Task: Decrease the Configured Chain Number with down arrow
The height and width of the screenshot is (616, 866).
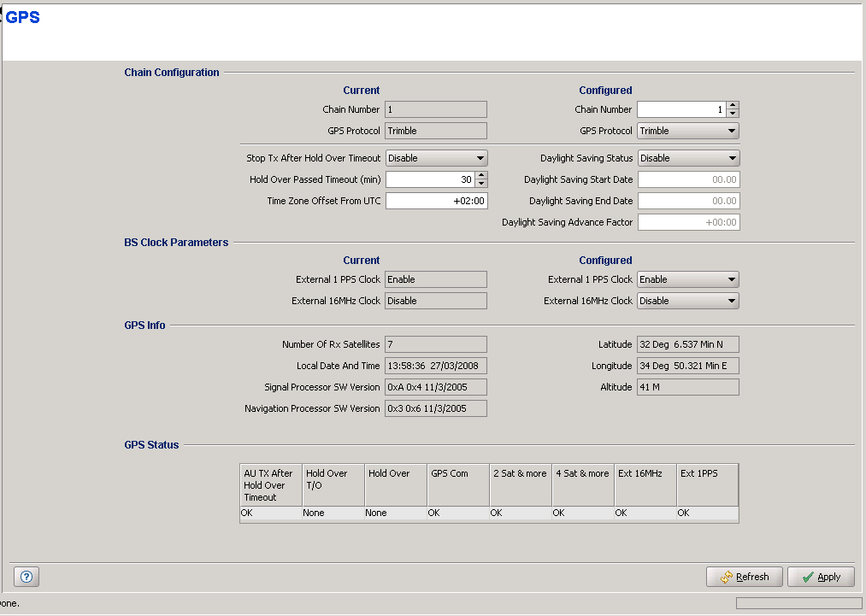Action: point(733,114)
